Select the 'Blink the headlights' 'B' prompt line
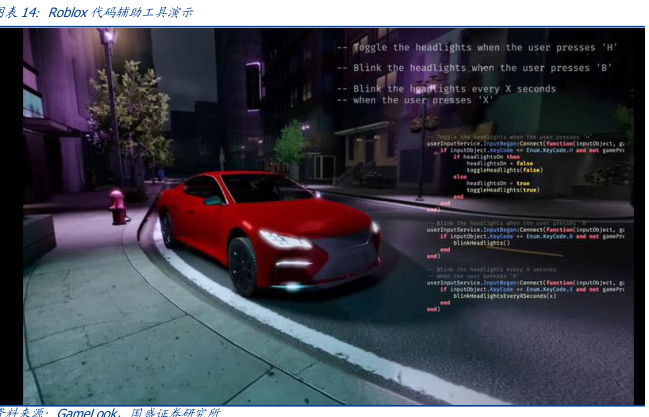The height and width of the screenshot is (417, 649). pos(476,68)
